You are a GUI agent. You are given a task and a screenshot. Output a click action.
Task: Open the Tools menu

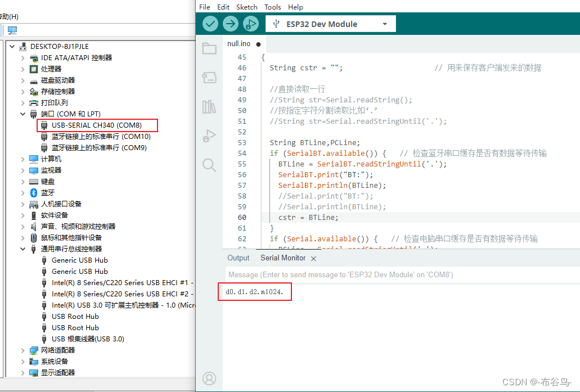(272, 7)
